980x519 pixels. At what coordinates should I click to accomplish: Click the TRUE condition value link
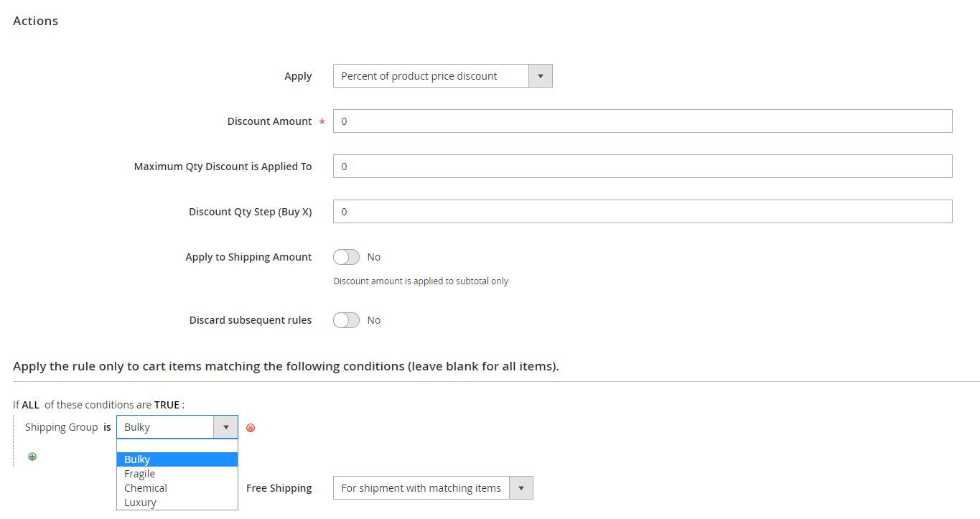click(x=167, y=405)
